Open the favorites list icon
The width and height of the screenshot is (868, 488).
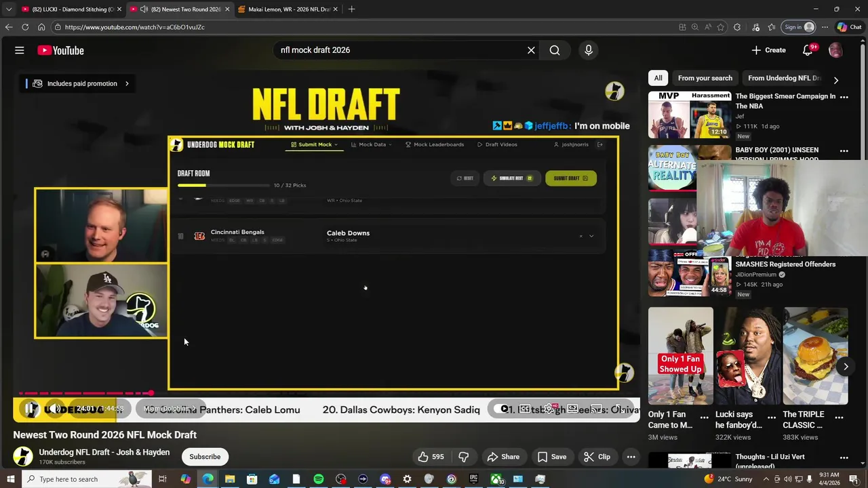[x=772, y=27]
